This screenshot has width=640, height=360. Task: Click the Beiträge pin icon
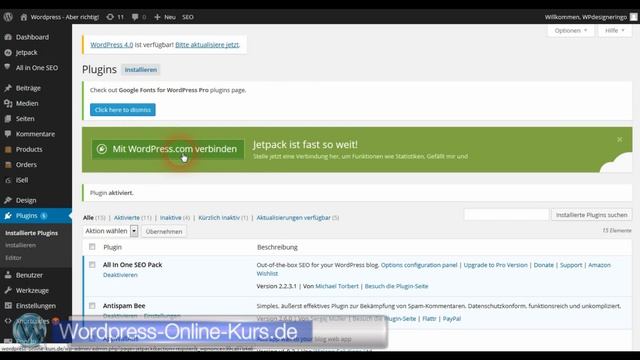pos(8,88)
